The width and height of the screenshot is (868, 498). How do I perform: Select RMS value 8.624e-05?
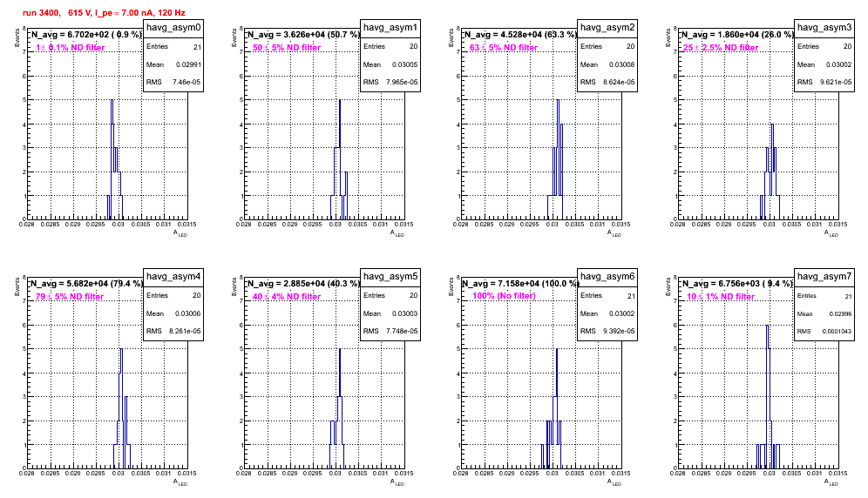coord(619,83)
